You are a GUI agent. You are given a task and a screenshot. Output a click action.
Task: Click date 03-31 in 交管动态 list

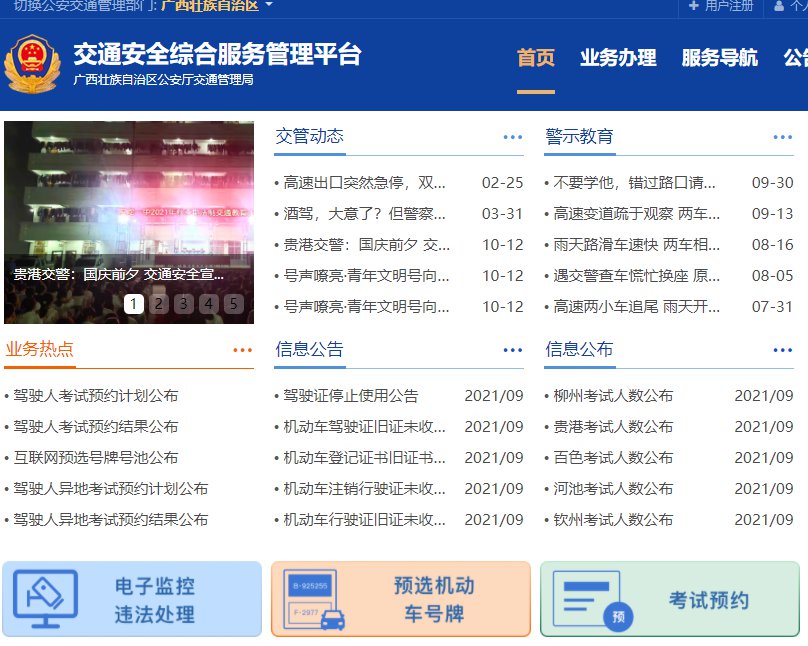(502, 214)
